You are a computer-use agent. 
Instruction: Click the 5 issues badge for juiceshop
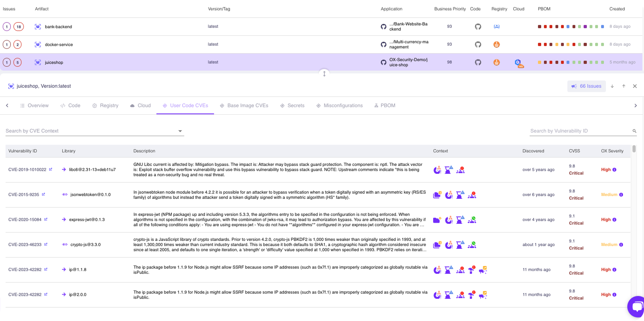coord(17,62)
